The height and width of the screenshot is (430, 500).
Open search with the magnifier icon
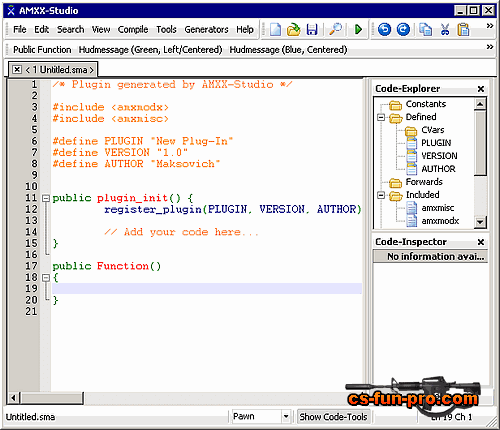click(x=335, y=30)
